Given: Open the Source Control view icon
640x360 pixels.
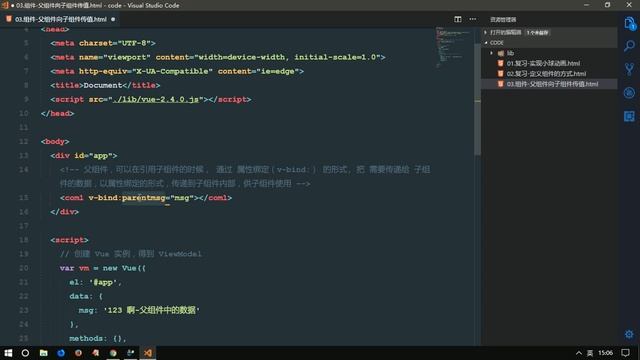Looking at the screenshot, I should tap(629, 69).
